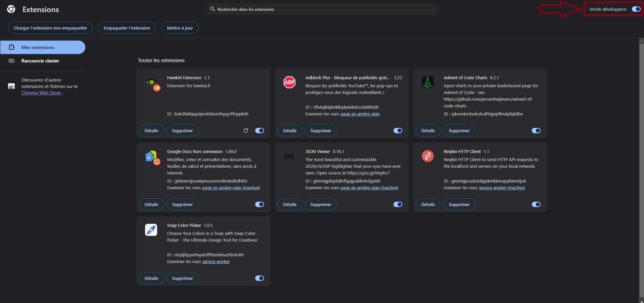This screenshot has width=644, height=303.
Task: Open Détails for Google Docs hors connexion
Action: (151, 204)
